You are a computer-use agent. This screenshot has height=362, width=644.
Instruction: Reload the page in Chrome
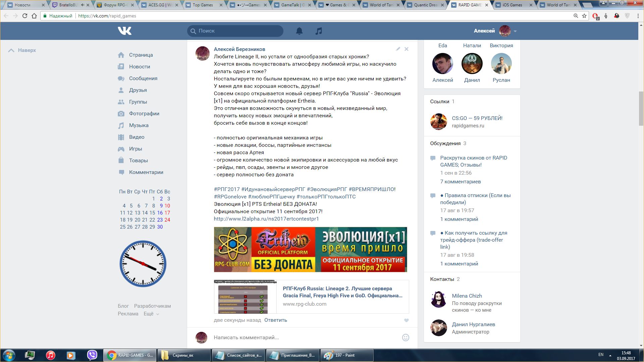[25, 16]
